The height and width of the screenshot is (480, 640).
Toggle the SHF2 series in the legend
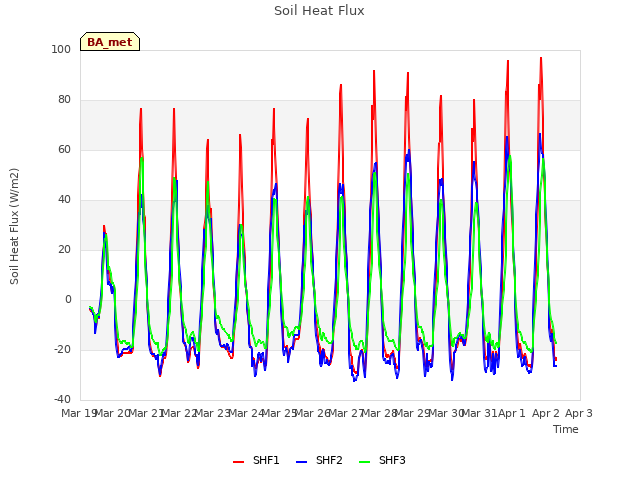click(319, 460)
